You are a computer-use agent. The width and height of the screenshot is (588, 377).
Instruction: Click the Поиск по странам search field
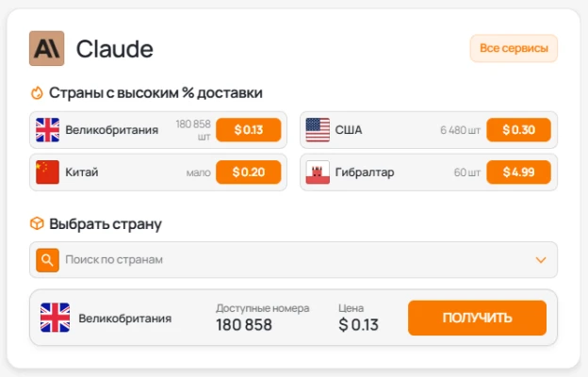click(x=283, y=259)
